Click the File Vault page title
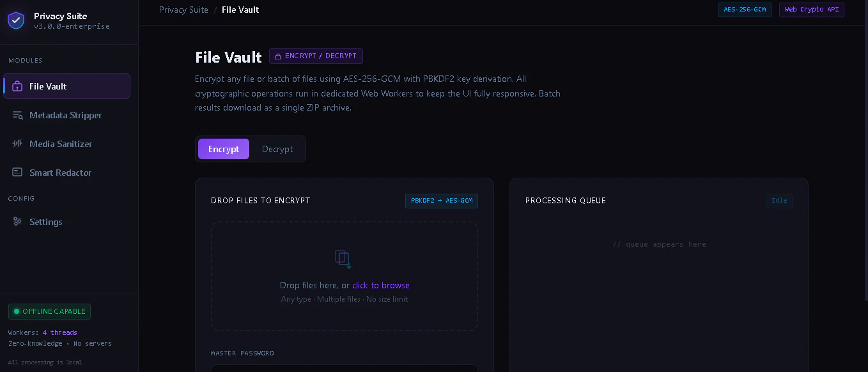The width and height of the screenshot is (868, 372). (229, 57)
